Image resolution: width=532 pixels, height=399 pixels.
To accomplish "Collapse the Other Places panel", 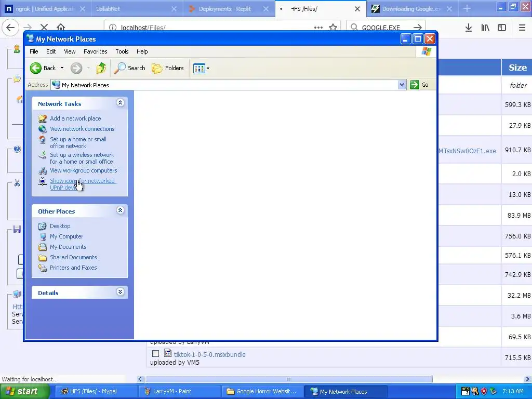I will [x=120, y=210].
